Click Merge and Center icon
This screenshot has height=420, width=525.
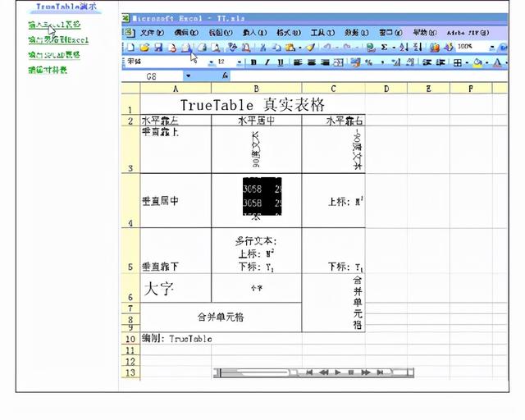pos(339,62)
